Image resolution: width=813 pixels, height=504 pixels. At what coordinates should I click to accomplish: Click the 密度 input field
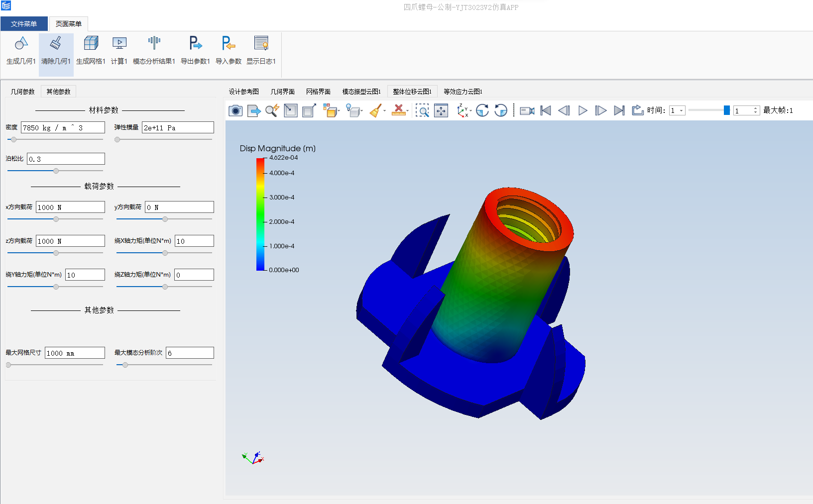pos(63,128)
